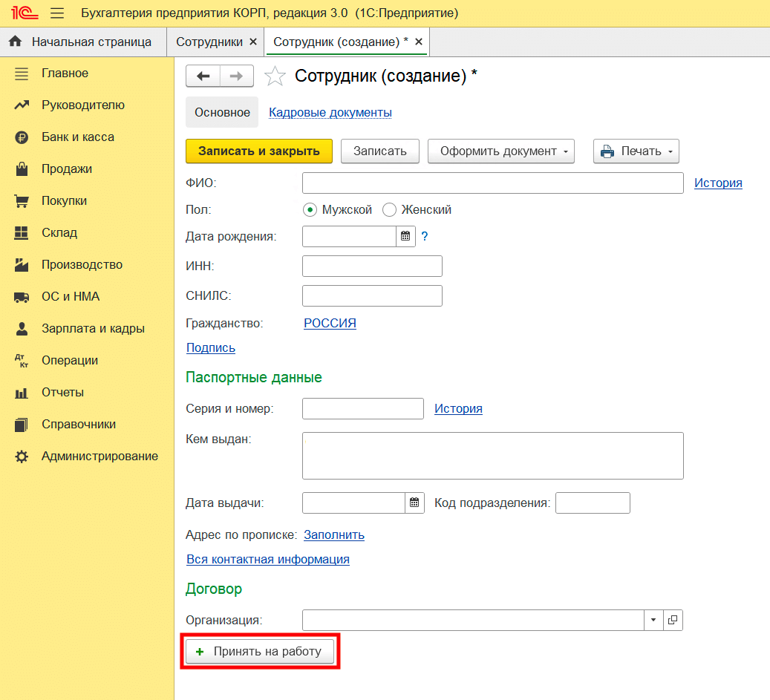Screen dimensions: 770x700
Task: Click the open-form icon beside Организация
Action: point(673,620)
